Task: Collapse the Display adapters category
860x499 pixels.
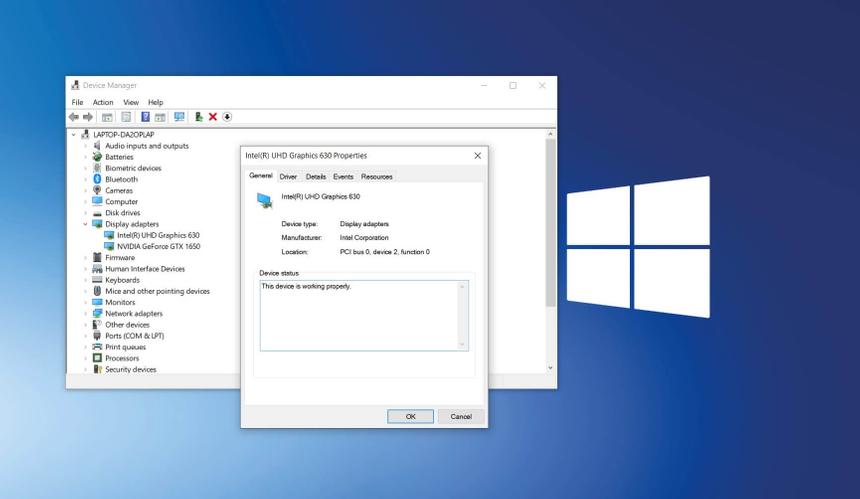Action: point(85,224)
